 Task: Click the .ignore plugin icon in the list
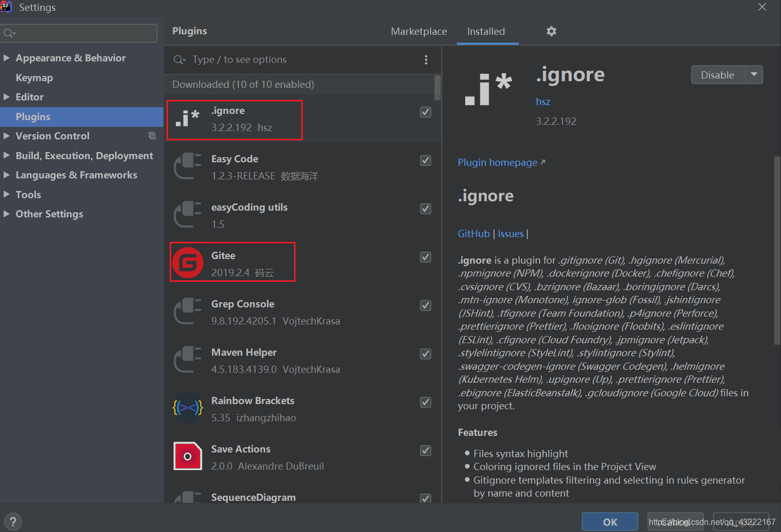[x=188, y=119]
